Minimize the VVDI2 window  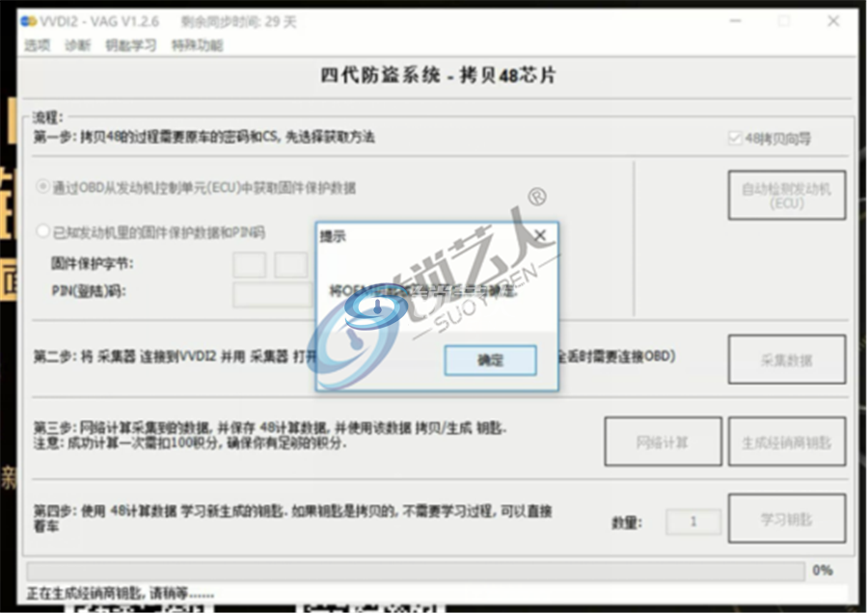[x=735, y=21]
